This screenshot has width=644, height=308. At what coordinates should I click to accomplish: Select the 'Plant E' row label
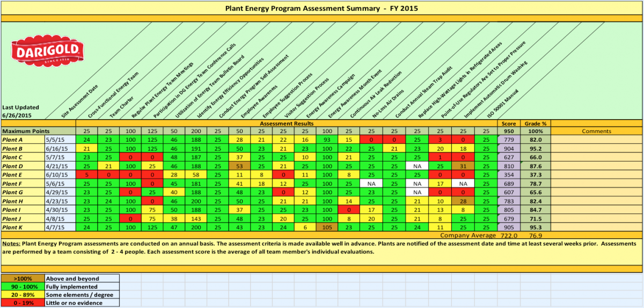pyautogui.click(x=22, y=174)
